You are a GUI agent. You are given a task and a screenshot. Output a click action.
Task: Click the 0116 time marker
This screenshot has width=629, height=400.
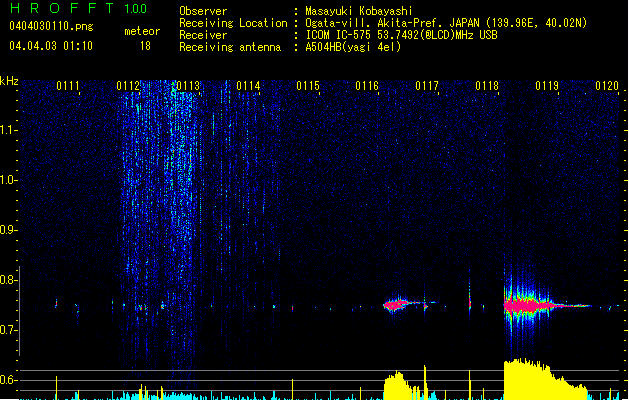click(367, 86)
